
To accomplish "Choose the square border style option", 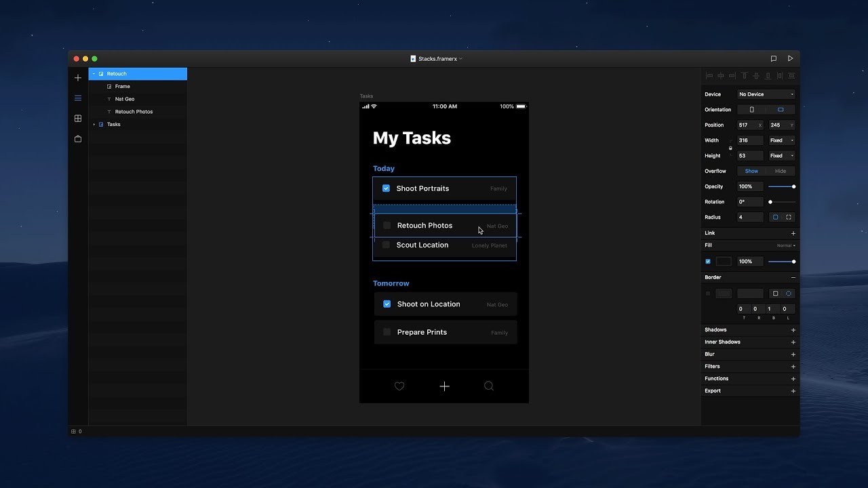I will (776, 293).
